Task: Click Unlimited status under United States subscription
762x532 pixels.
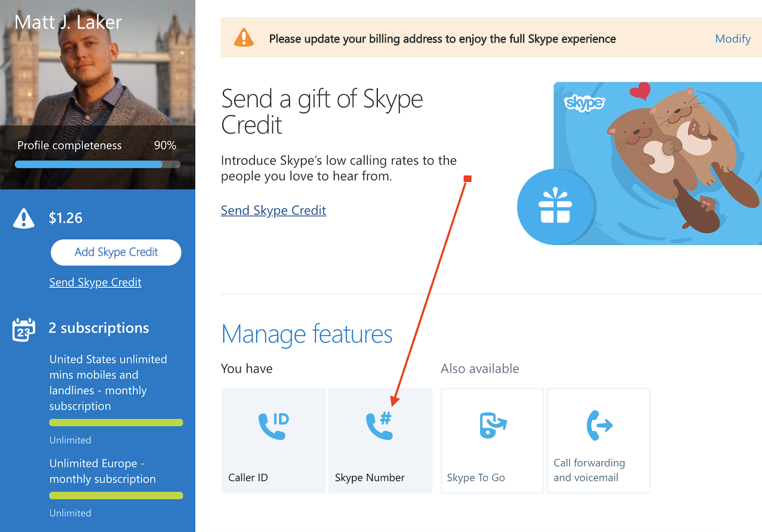Action: (x=70, y=440)
